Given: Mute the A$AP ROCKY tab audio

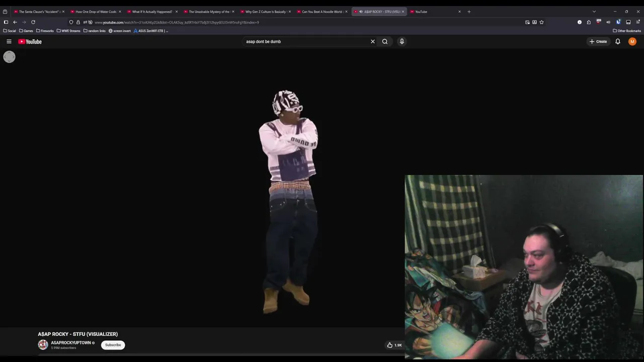Looking at the screenshot, I should (361, 12).
